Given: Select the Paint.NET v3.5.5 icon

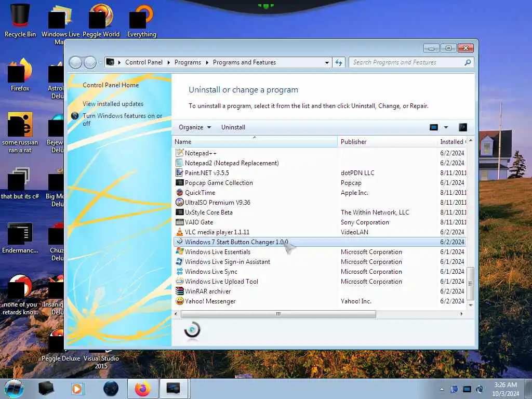Looking at the screenshot, I should (179, 172).
